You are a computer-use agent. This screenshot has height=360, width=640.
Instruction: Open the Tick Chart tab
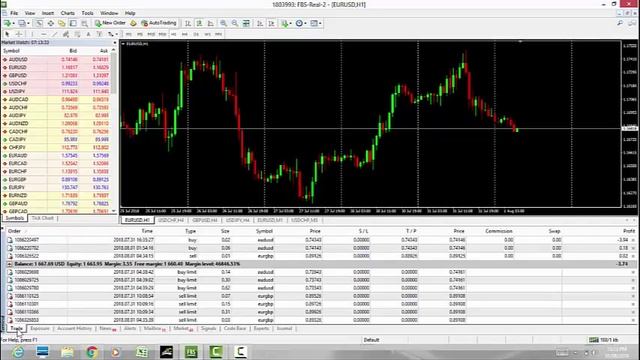(42, 218)
